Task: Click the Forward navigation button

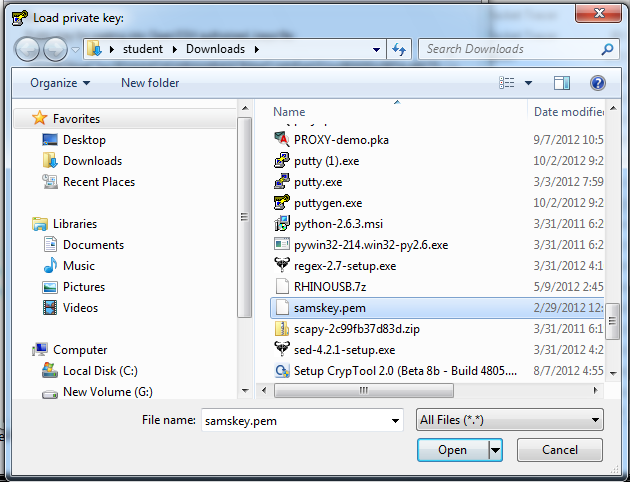Action: tap(55, 49)
